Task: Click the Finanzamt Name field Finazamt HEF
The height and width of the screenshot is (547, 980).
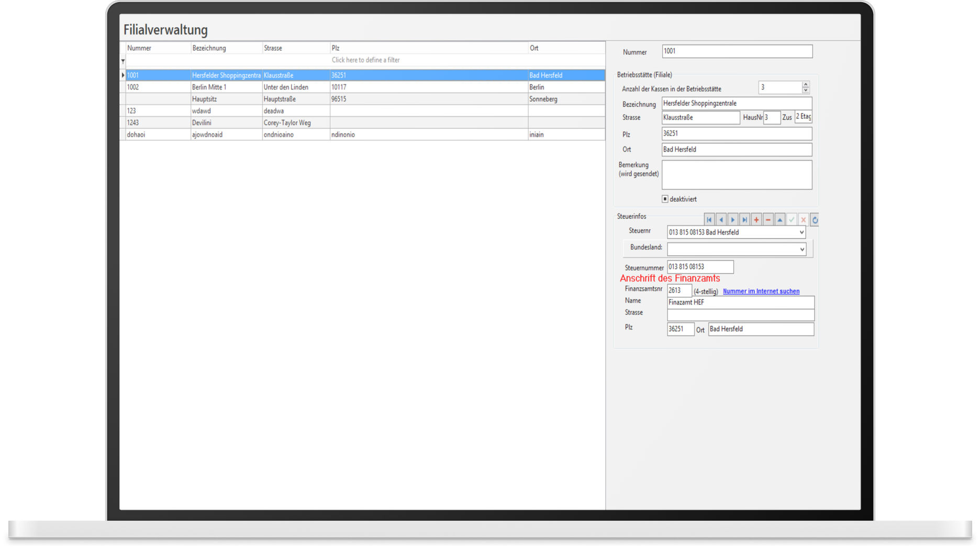Action: (x=741, y=303)
